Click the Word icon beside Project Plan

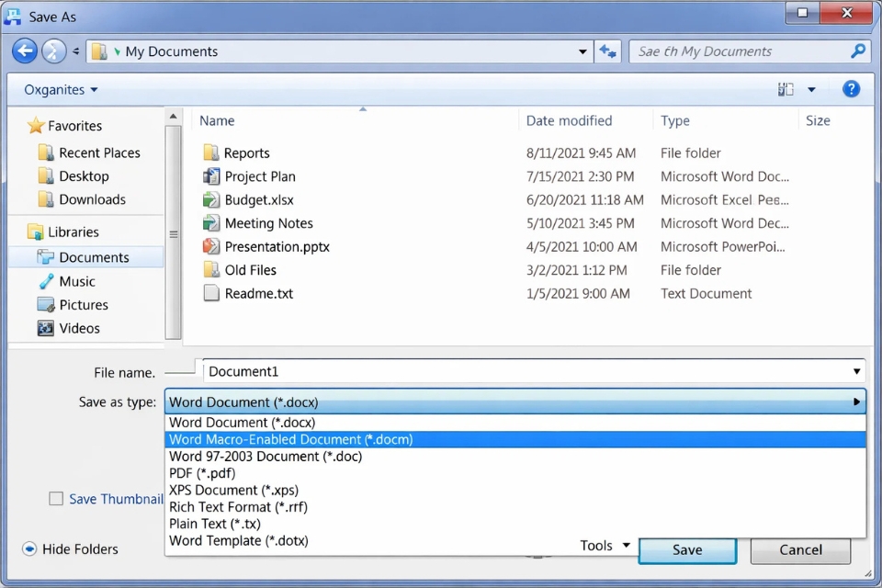210,175
